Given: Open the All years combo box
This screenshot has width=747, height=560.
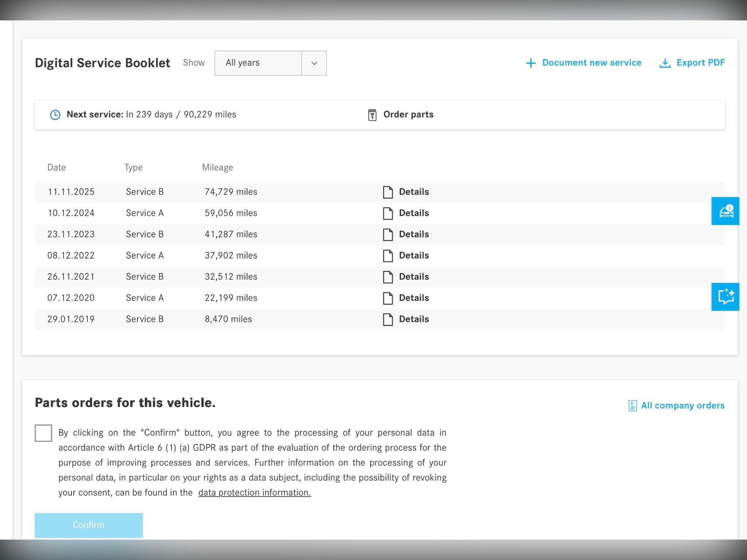Looking at the screenshot, I should (x=258, y=63).
